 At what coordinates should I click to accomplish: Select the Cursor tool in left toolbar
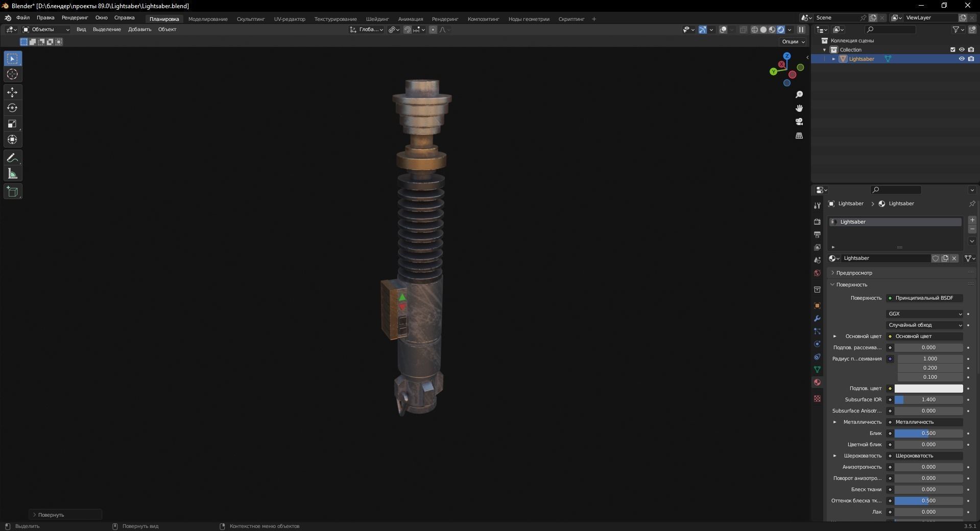coord(12,75)
